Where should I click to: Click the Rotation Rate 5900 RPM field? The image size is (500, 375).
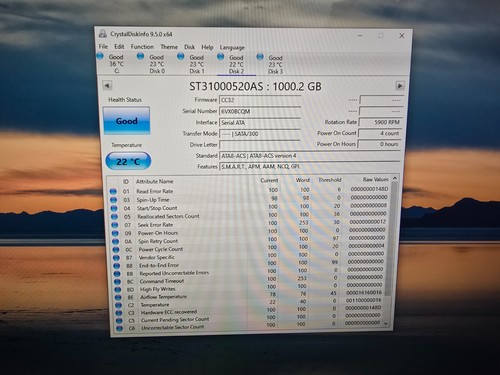click(380, 122)
